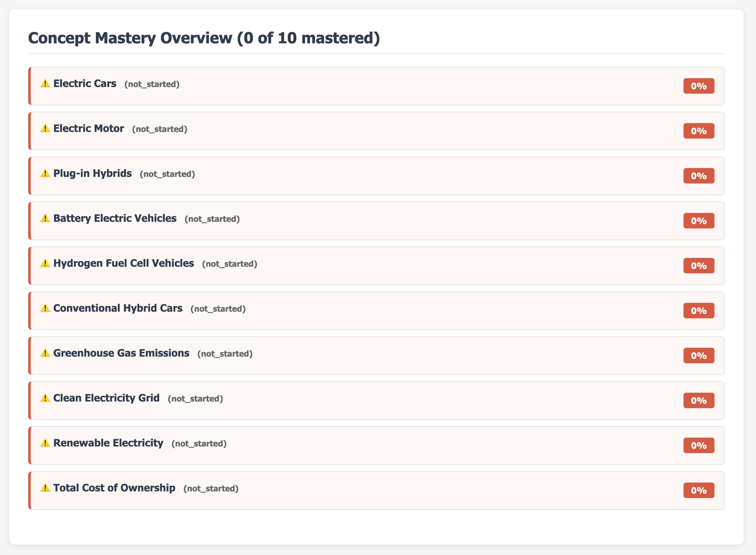Click the warning icon beside Hydrogen Fuel Cell Vehicles
This screenshot has height=555, width=756.
coord(45,263)
